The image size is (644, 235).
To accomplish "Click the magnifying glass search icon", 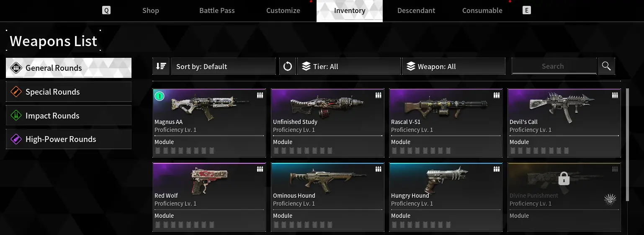I will click(606, 66).
